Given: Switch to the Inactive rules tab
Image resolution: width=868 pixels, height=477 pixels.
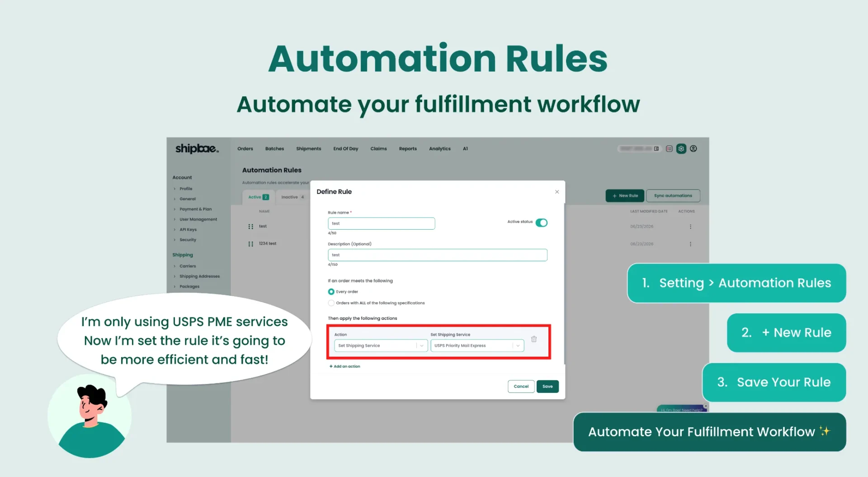Looking at the screenshot, I should click(292, 197).
